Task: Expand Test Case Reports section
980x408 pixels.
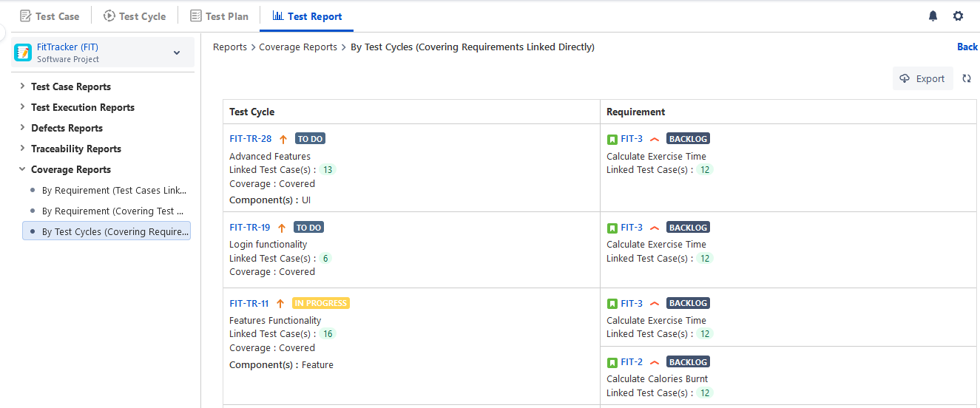Action: click(22, 86)
